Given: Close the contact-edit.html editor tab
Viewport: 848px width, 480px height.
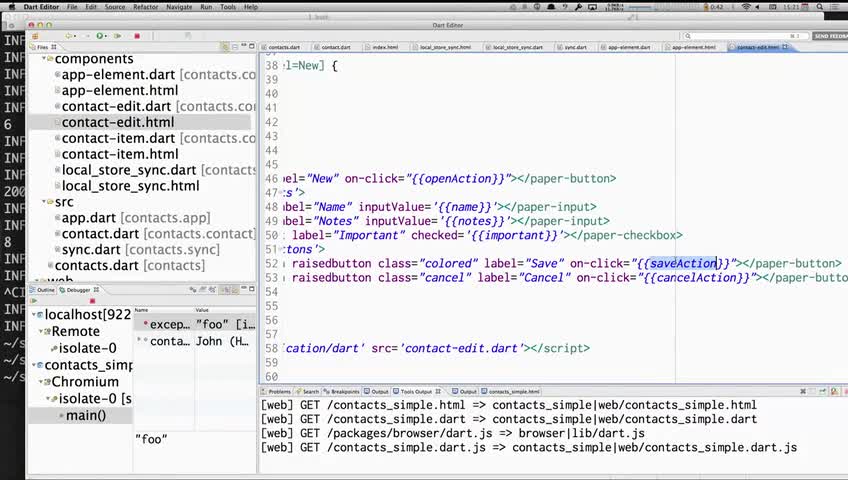Looking at the screenshot, I should click(x=785, y=47).
